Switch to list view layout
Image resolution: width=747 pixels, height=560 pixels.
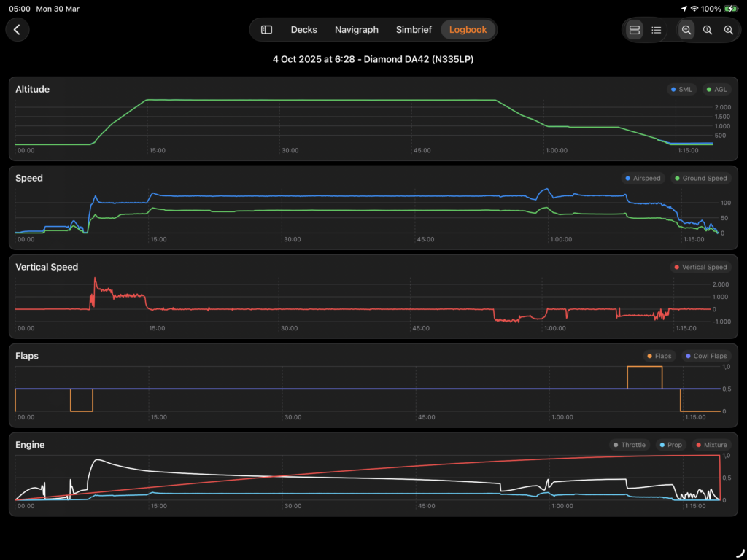click(x=657, y=30)
